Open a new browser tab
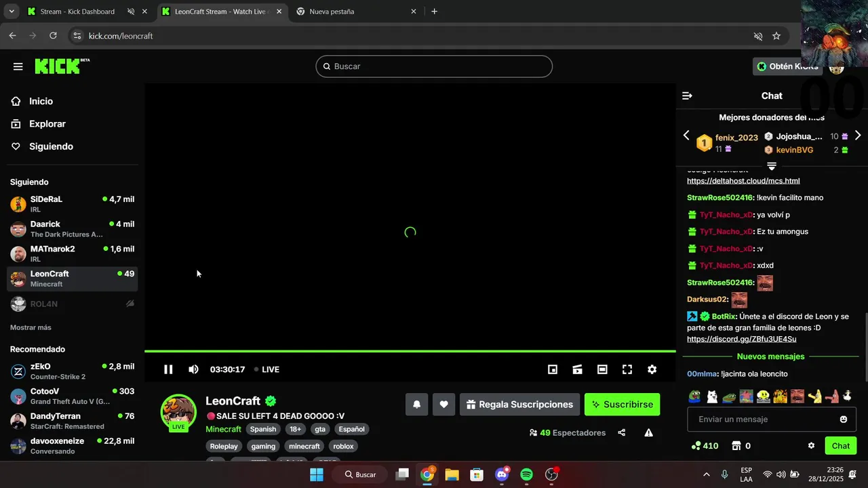 click(x=434, y=12)
